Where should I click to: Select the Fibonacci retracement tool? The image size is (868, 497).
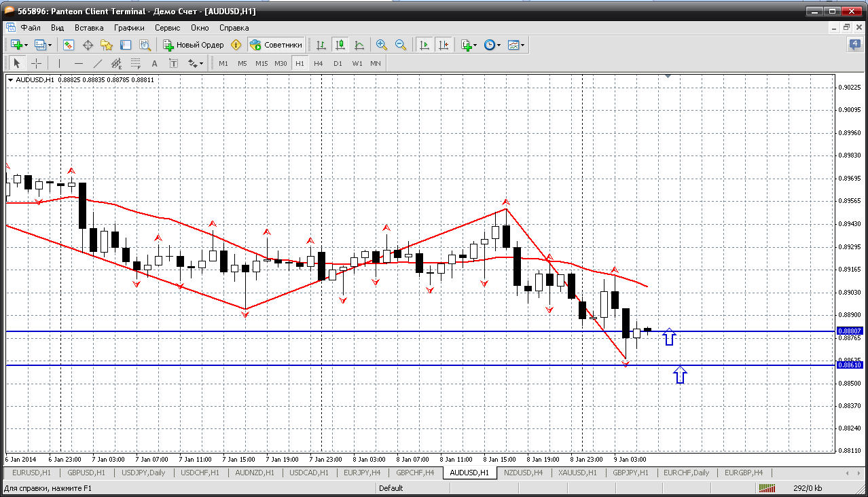pyautogui.click(x=135, y=63)
